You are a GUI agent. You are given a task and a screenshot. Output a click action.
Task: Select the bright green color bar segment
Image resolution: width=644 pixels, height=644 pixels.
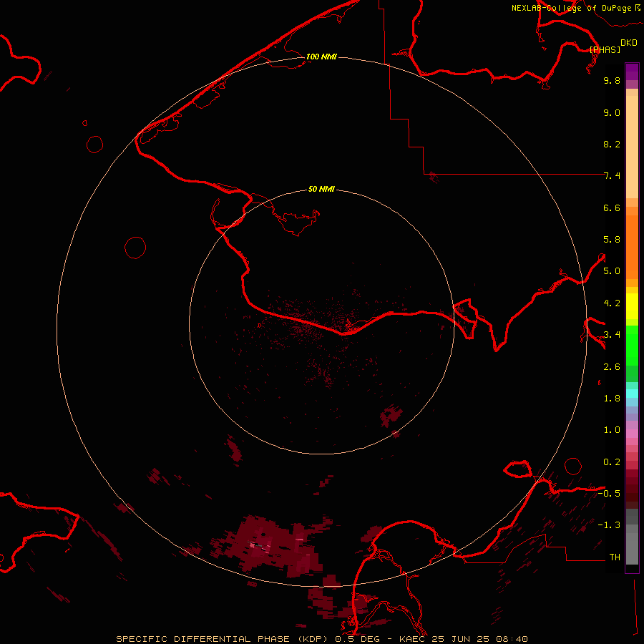click(632, 346)
